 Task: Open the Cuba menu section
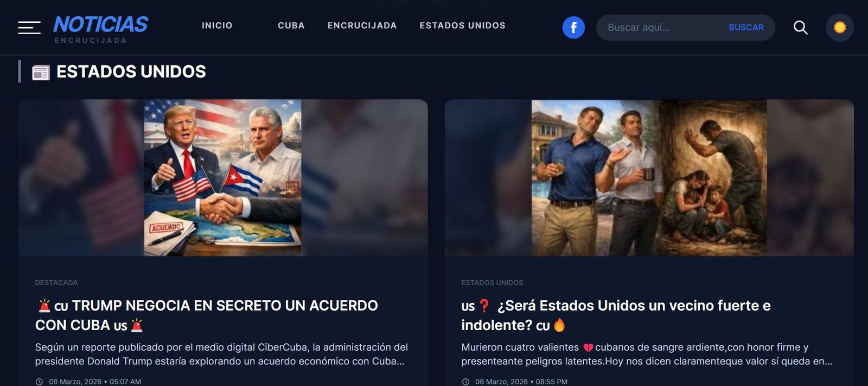(x=291, y=25)
